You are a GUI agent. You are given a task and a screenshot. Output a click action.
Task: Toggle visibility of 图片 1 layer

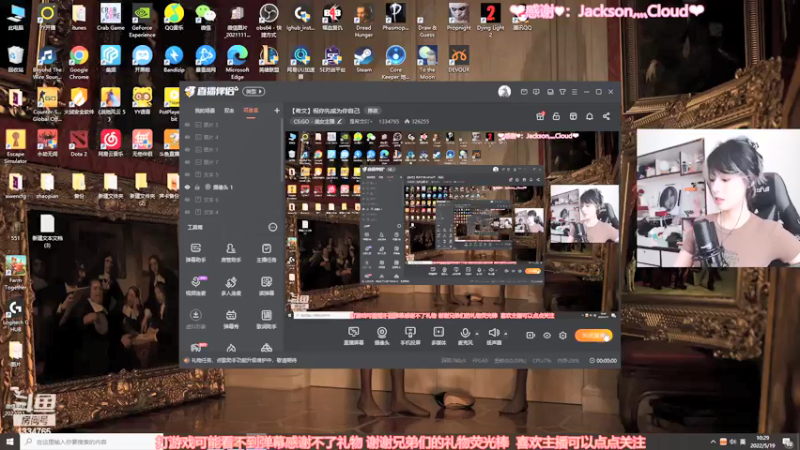[x=187, y=149]
